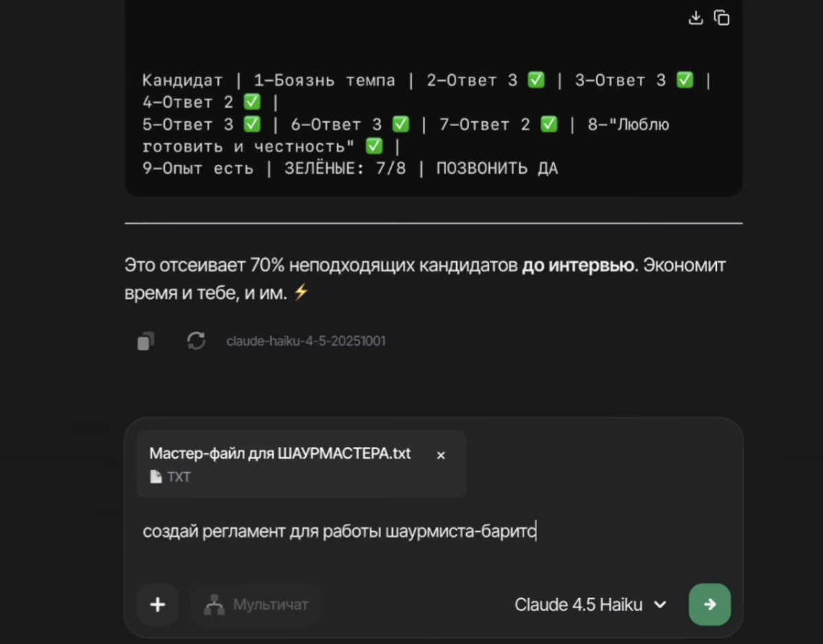
Task: Click the TXT document icon on the attachment
Action: 155,477
